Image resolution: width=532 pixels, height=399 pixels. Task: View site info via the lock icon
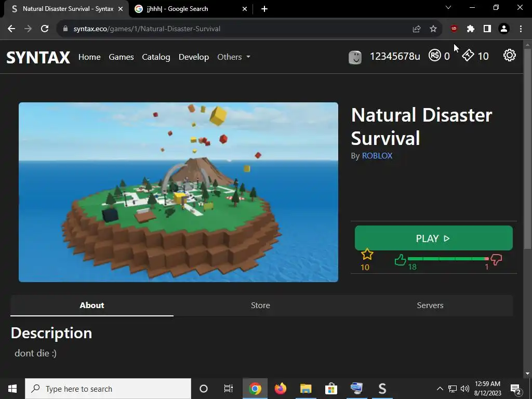point(65,29)
